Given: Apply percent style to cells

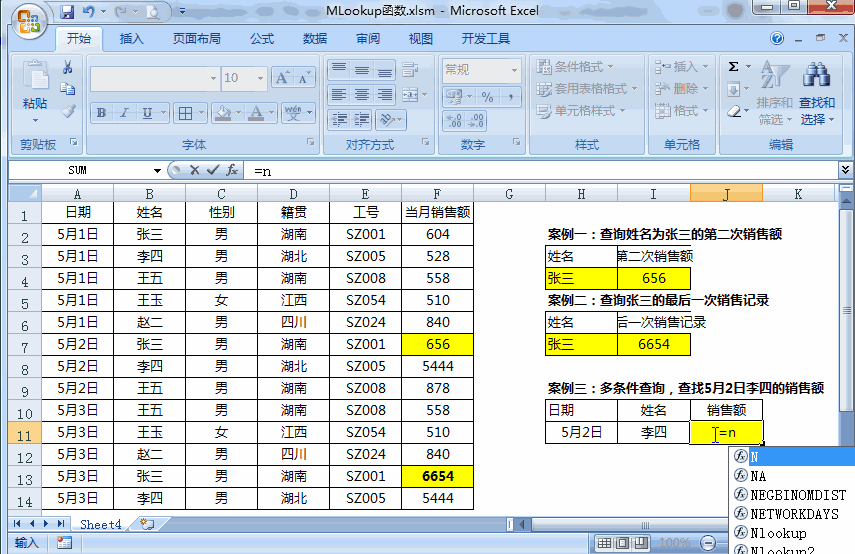Looking at the screenshot, I should pos(487,97).
